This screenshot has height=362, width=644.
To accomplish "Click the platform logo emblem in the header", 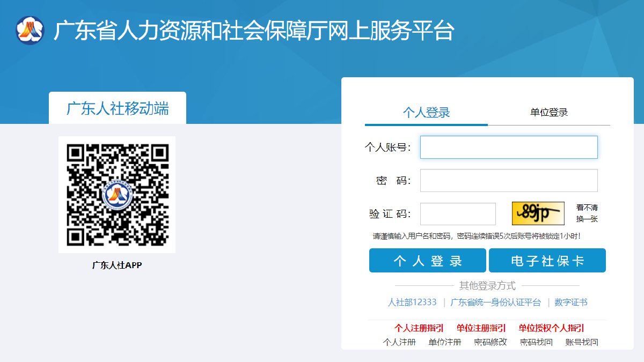I will (30, 31).
